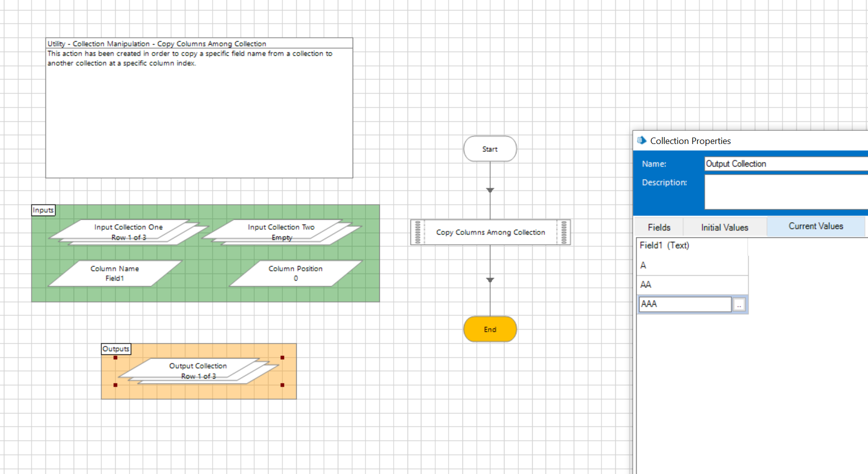This screenshot has width=868, height=474.
Task: Switch to the Fields tab
Action: 659,227
